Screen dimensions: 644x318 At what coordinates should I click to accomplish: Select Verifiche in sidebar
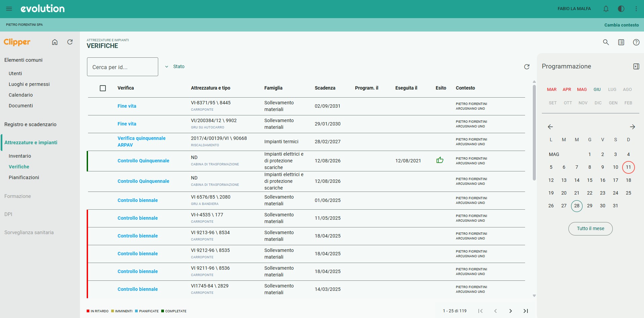19,167
